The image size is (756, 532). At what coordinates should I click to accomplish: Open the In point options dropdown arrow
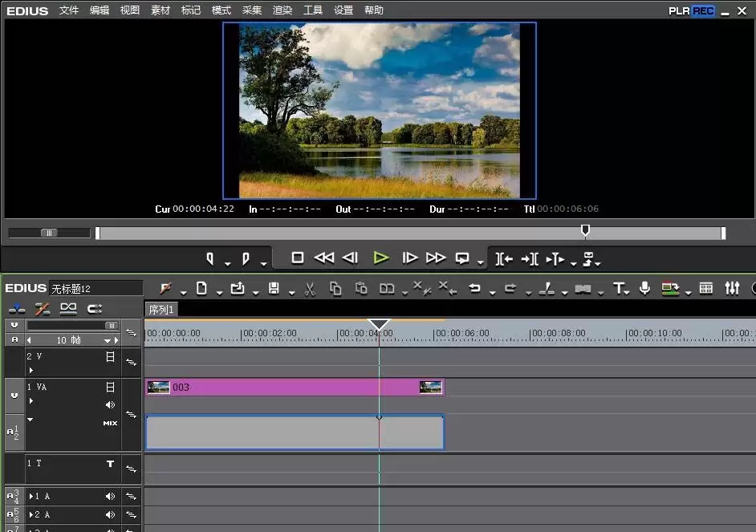(x=228, y=263)
